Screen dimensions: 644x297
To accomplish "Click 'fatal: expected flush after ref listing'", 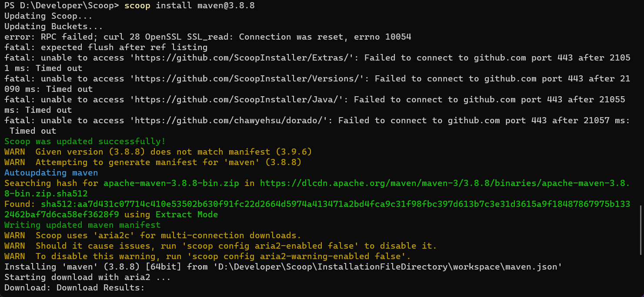I will (x=106, y=47).
